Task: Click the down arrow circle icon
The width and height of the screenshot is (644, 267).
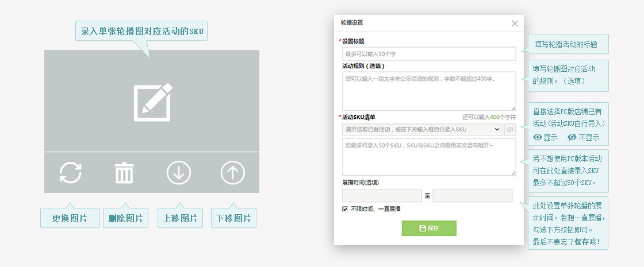Action: 179,173
